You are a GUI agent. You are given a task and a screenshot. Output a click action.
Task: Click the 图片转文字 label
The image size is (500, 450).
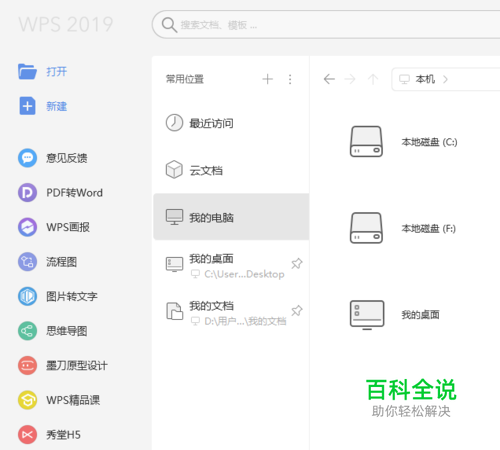[x=72, y=296]
